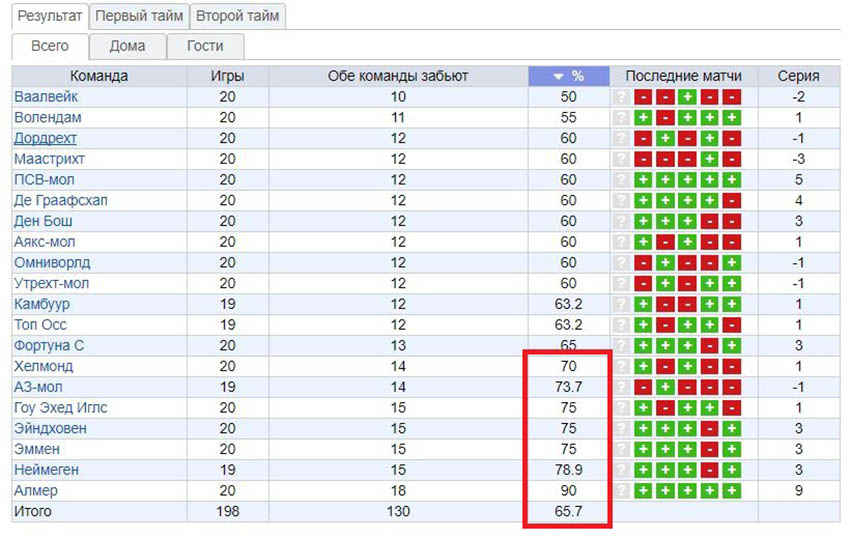Image resolution: width=850 pixels, height=538 pixels.
Task: Open team link Эйндховен
Action: [x=50, y=428]
